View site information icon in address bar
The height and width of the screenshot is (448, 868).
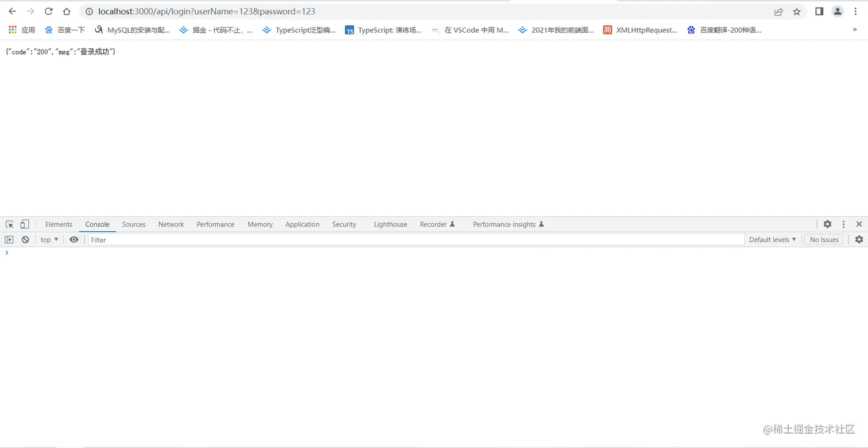(x=89, y=11)
